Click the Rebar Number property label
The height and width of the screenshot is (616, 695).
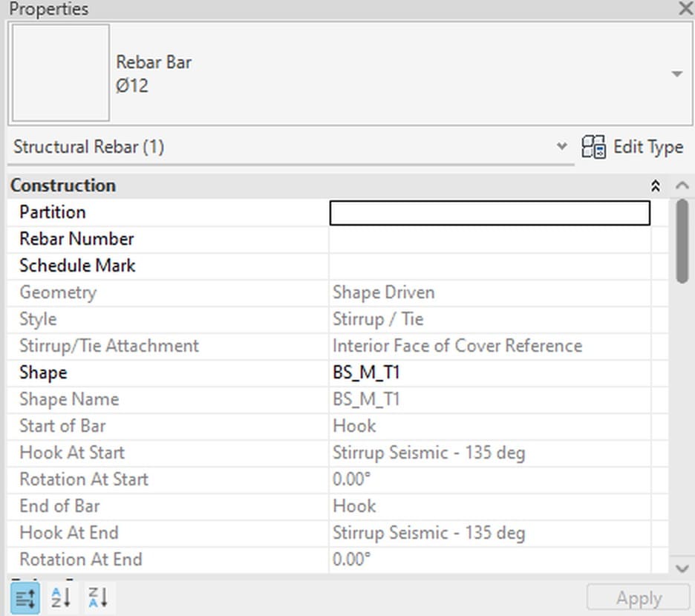click(76, 239)
